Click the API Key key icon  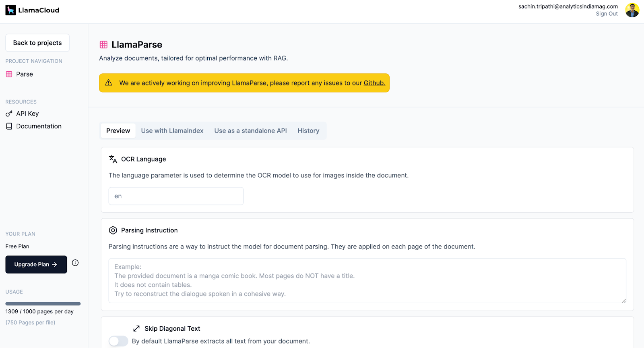point(9,114)
